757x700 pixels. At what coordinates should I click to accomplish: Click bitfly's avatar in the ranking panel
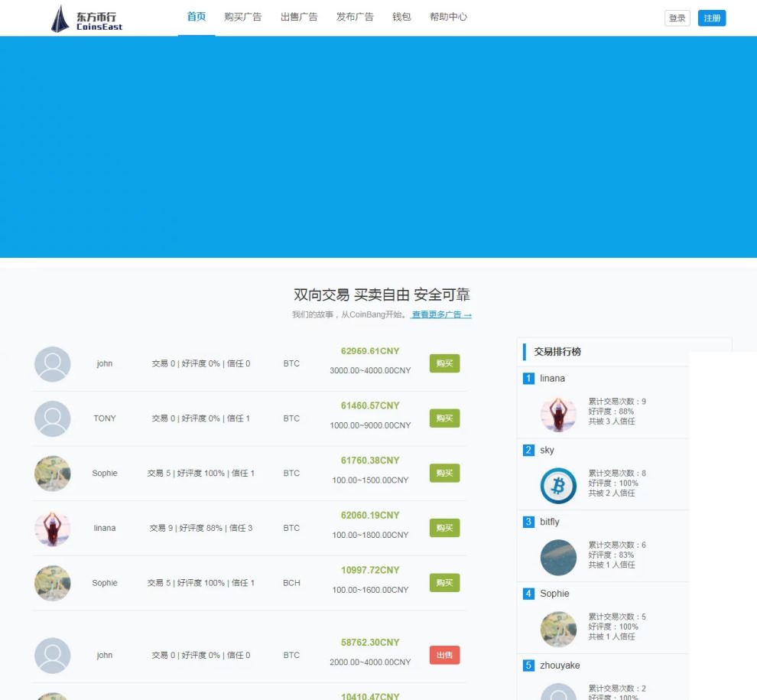(x=558, y=558)
